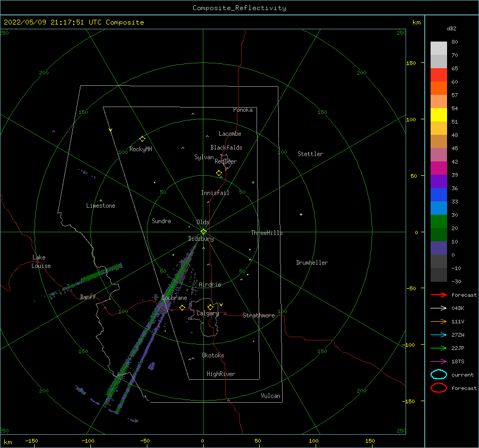Click the orange swatch between 60 and 57 dBZ
Viewport: 479px width, 448px height.
[x=439, y=88]
